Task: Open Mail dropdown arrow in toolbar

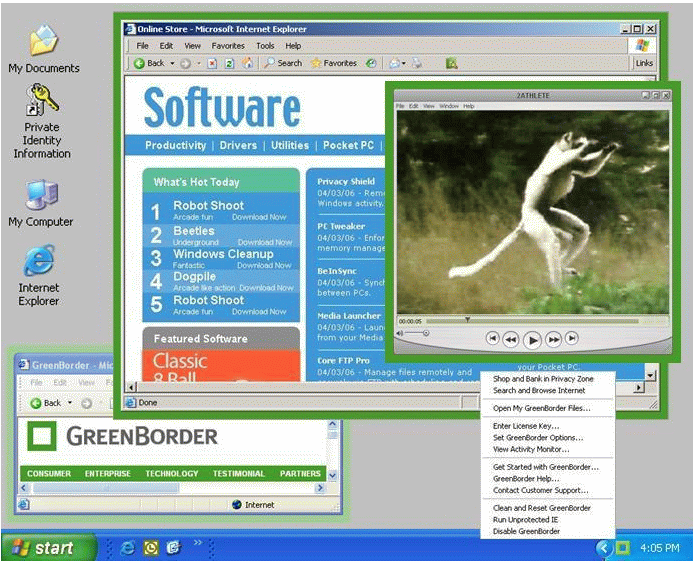Action: (404, 64)
